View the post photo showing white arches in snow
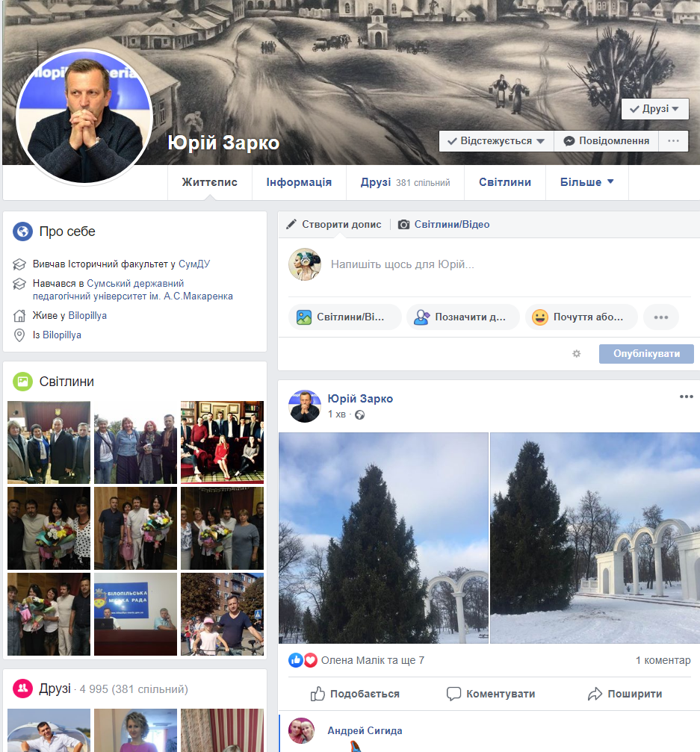The width and height of the screenshot is (700, 752). tap(595, 538)
